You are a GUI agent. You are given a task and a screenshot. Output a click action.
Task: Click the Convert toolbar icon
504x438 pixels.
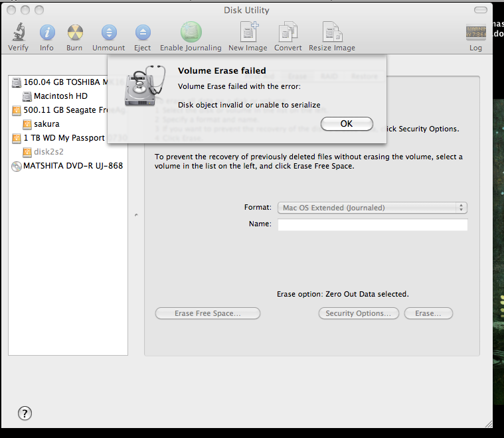click(x=288, y=31)
